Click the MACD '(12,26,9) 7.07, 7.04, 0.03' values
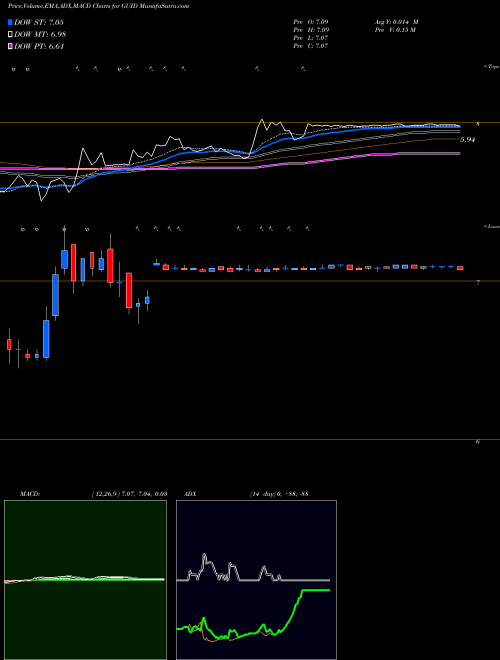Screen dimensions: 500x660 [x=129, y=494]
